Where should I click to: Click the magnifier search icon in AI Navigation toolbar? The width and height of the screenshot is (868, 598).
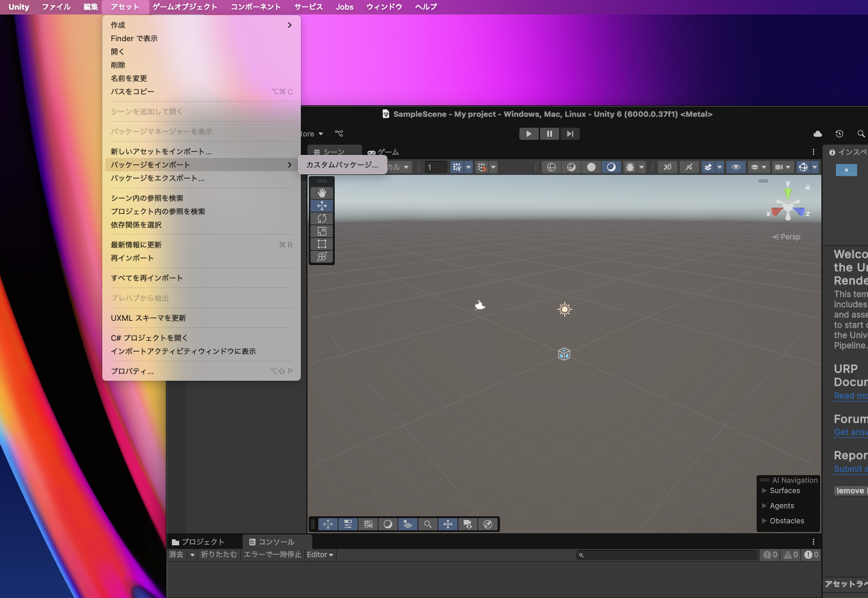[x=427, y=524]
